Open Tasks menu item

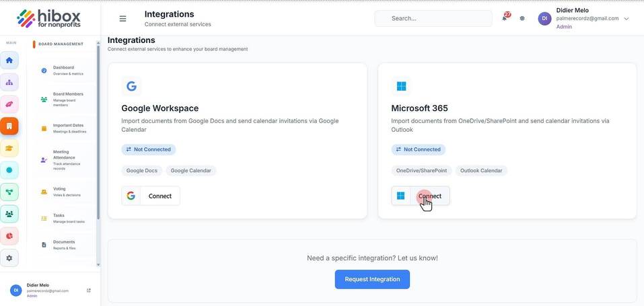tap(63, 218)
